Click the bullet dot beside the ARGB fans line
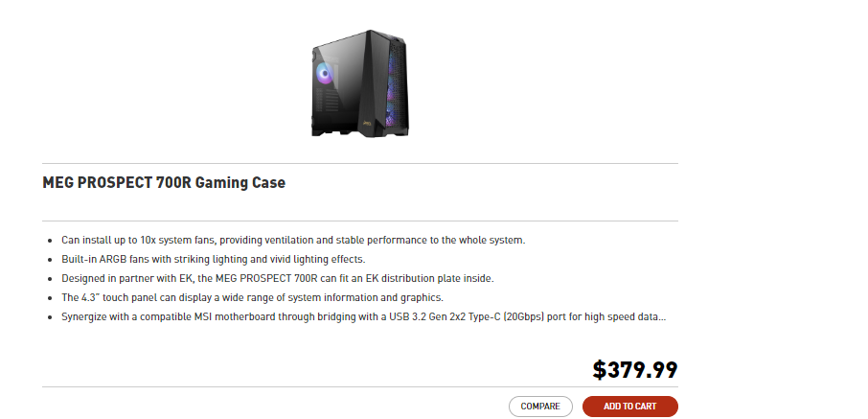868x419 pixels. [x=50, y=260]
